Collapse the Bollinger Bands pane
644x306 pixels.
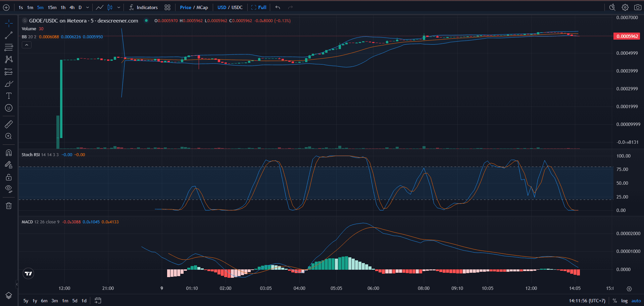[27, 45]
